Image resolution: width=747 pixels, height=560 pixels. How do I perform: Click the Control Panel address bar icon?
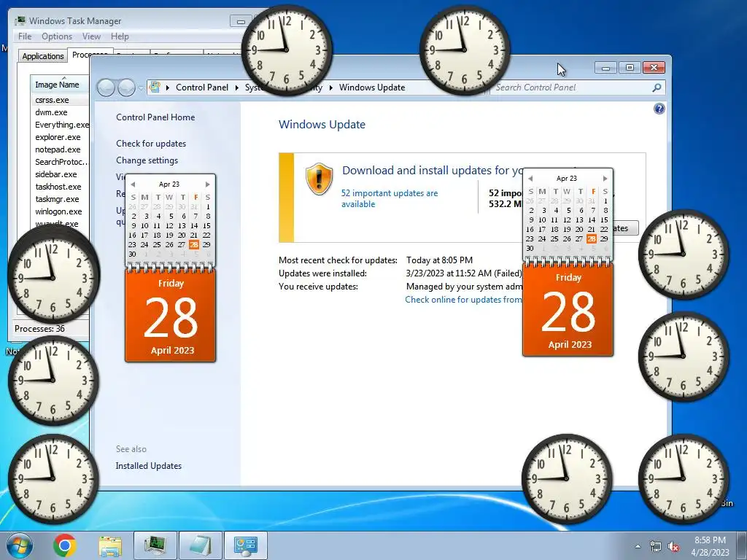pyautogui.click(x=155, y=87)
